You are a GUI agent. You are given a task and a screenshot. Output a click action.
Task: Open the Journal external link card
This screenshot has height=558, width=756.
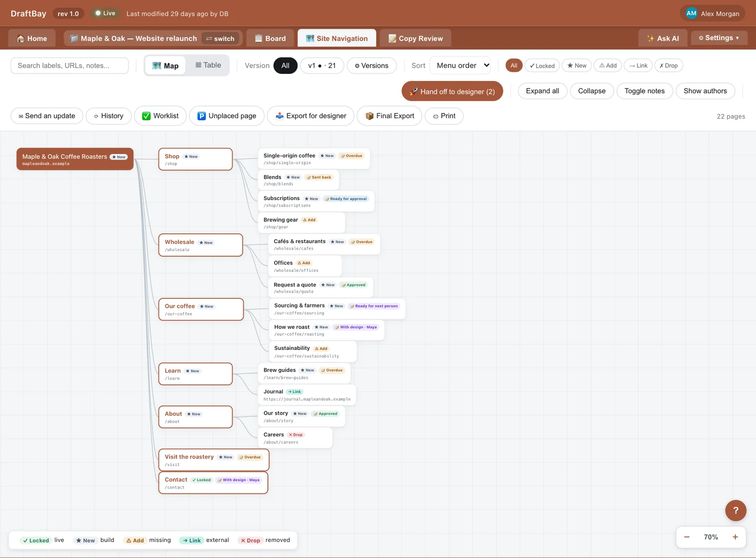tap(307, 395)
